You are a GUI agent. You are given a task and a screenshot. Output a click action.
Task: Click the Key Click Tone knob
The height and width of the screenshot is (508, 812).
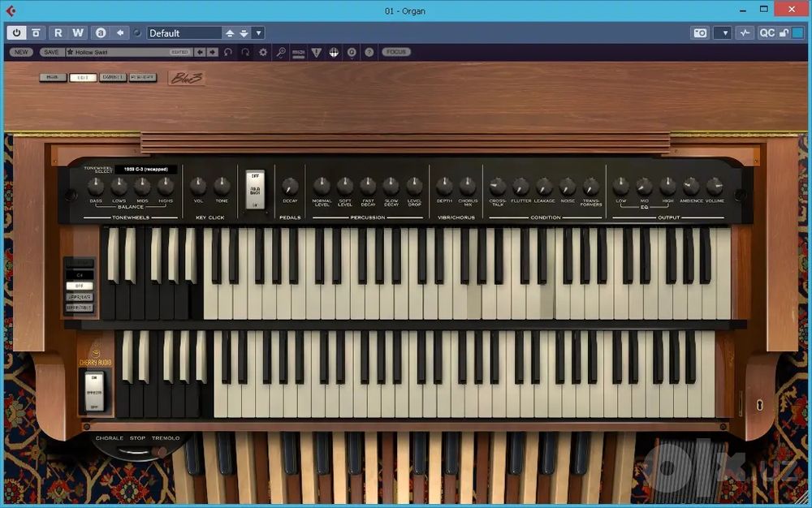pos(222,186)
